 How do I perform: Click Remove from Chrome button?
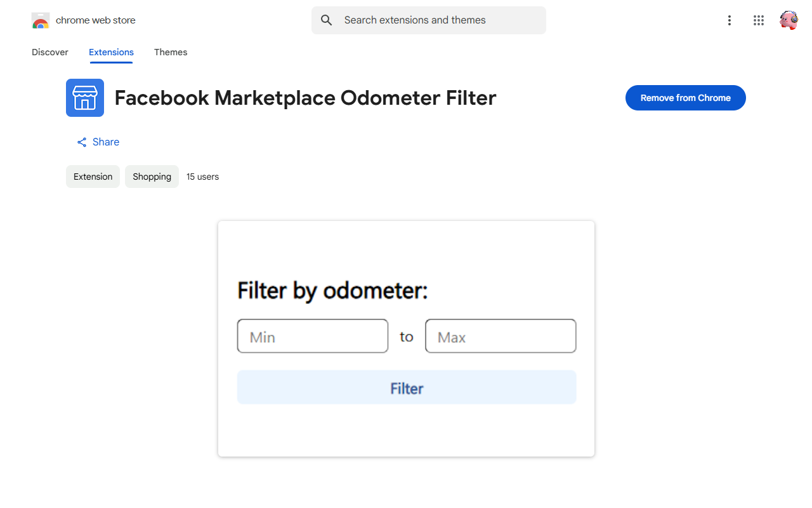tap(686, 98)
